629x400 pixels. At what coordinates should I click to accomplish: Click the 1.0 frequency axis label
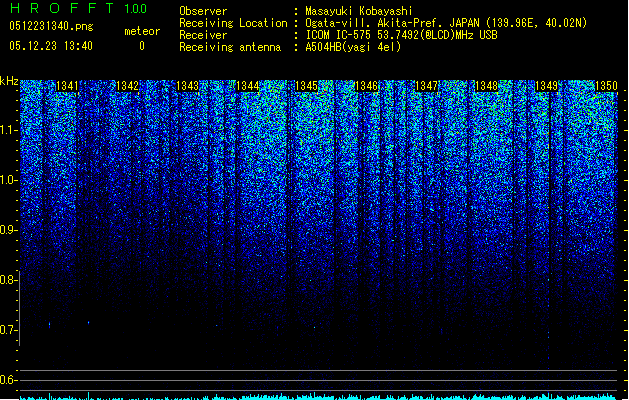click(9, 181)
